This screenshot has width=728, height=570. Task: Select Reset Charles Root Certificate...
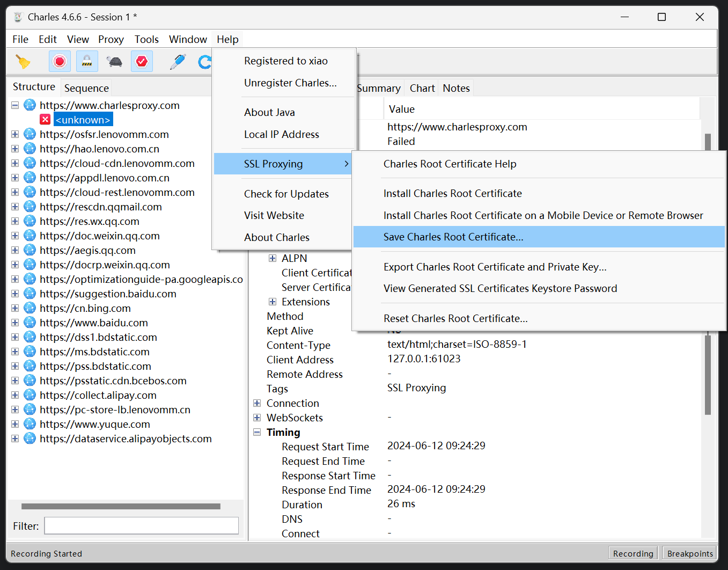pyautogui.click(x=539, y=318)
